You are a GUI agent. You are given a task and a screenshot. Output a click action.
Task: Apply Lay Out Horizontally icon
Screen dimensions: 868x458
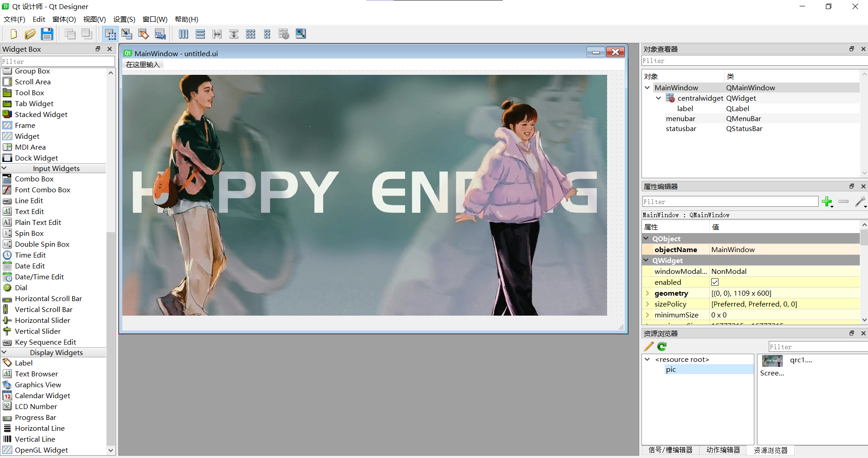point(183,34)
